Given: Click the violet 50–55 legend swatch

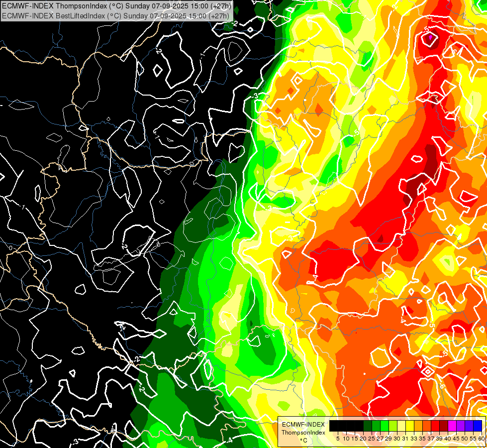Looking at the screenshot, I should tap(469, 426).
